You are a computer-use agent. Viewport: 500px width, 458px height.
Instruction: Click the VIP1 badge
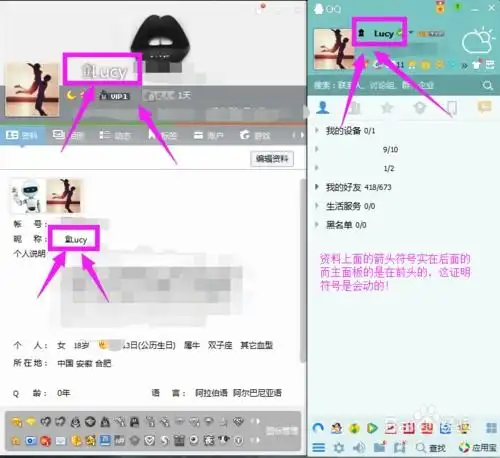click(x=114, y=96)
